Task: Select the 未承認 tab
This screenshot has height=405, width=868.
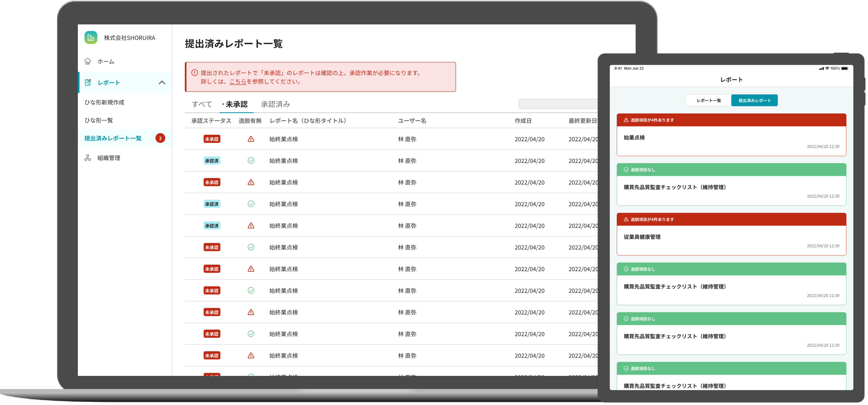Action: pyautogui.click(x=236, y=104)
